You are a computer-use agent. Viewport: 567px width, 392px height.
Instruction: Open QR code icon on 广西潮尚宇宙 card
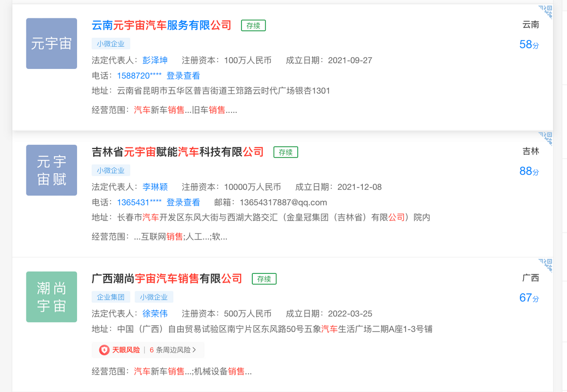[x=546, y=265]
